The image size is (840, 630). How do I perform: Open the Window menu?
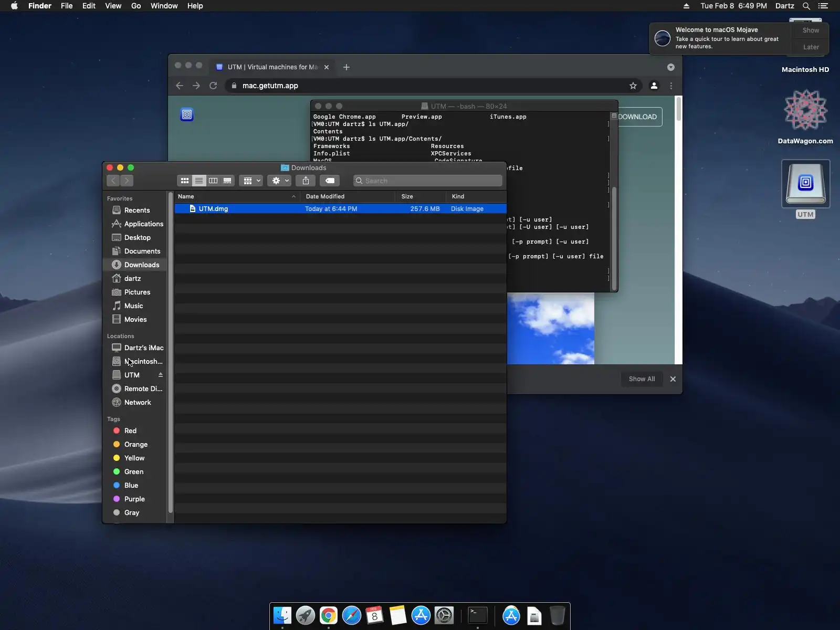click(x=164, y=6)
